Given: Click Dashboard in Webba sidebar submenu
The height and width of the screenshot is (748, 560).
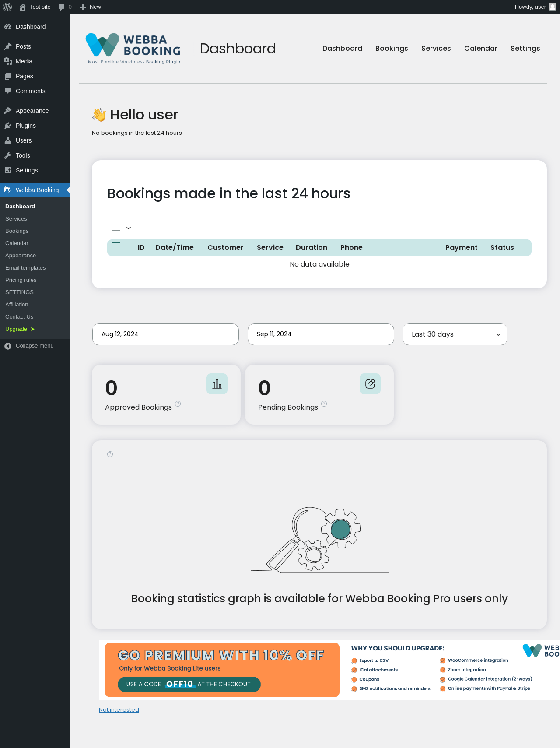Looking at the screenshot, I should click(x=20, y=207).
